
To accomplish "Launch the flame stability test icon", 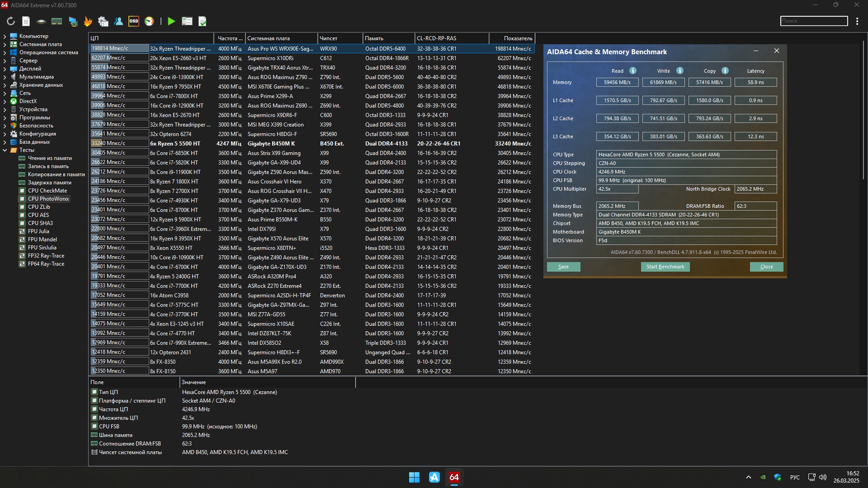I will point(88,21).
